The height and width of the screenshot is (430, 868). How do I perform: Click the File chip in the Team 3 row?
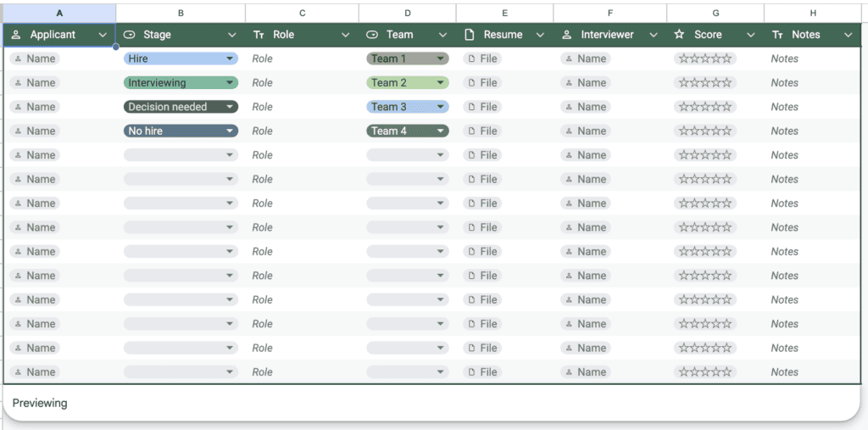click(482, 107)
